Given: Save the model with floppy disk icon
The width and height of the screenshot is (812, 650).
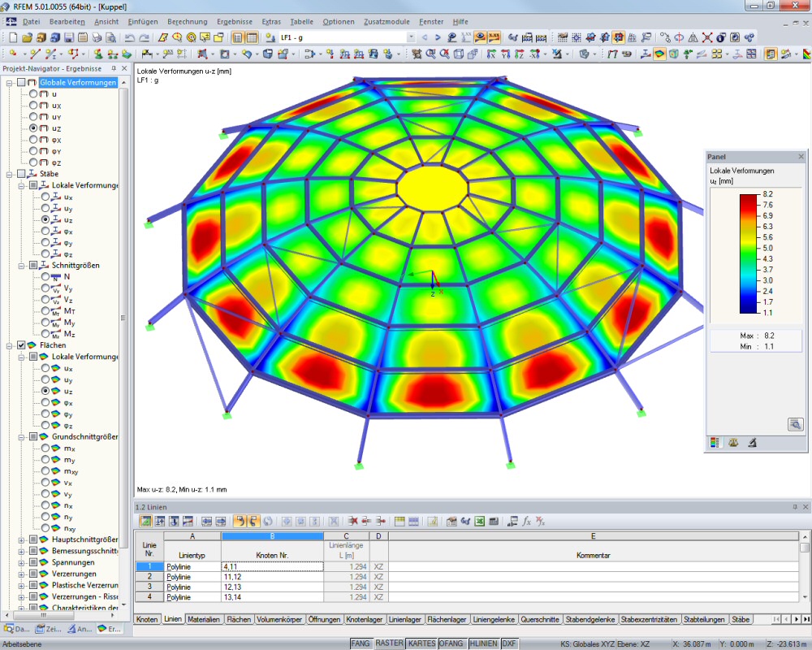Looking at the screenshot, I should point(68,37).
